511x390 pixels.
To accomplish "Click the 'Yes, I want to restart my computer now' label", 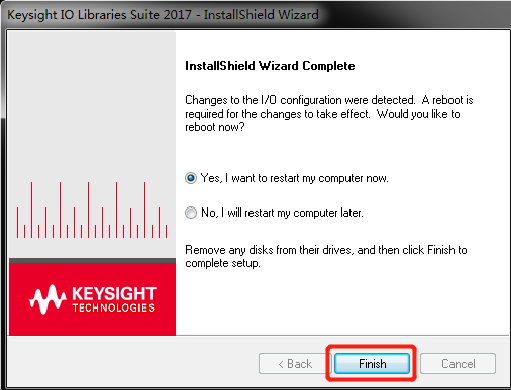I will 295,178.
